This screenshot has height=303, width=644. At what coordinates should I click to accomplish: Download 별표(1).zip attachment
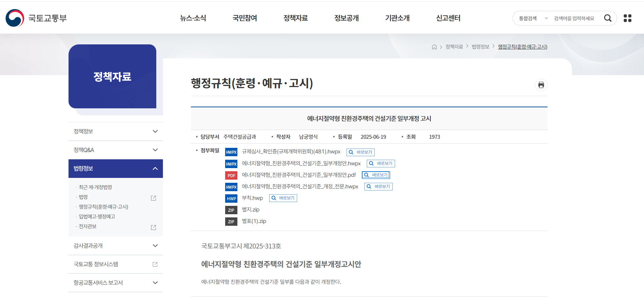tap(254, 221)
